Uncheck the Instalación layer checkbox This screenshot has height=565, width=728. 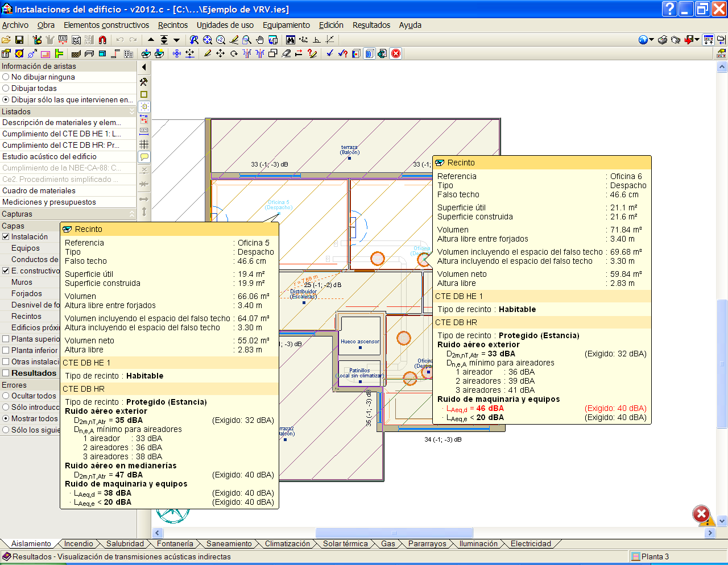pyautogui.click(x=6, y=237)
